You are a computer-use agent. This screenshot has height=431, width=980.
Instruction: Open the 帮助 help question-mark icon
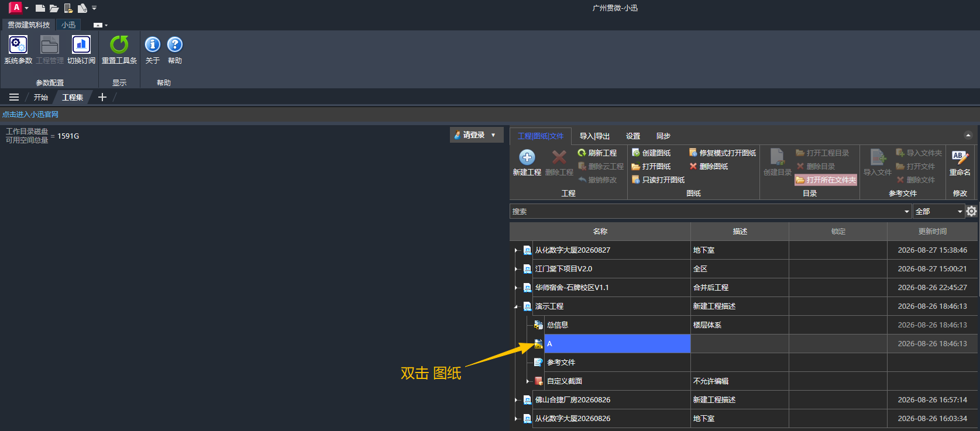point(175,49)
